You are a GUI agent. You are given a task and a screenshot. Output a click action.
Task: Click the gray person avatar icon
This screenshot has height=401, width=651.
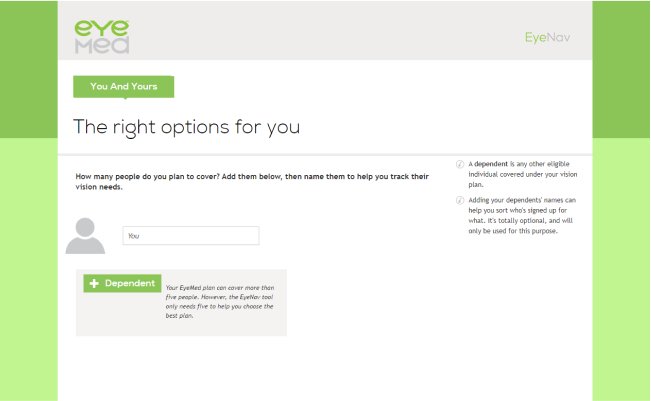tap(85, 236)
